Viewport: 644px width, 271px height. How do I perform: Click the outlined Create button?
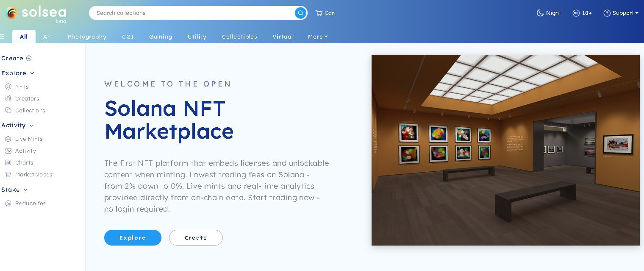point(196,237)
